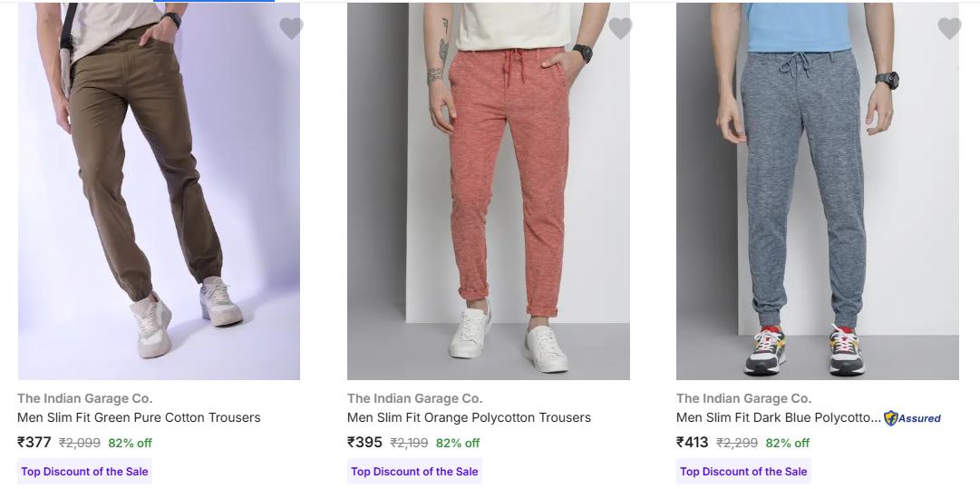The width and height of the screenshot is (980, 489).
Task: Click the brand label above dark blue trousers
Action: [x=743, y=398]
